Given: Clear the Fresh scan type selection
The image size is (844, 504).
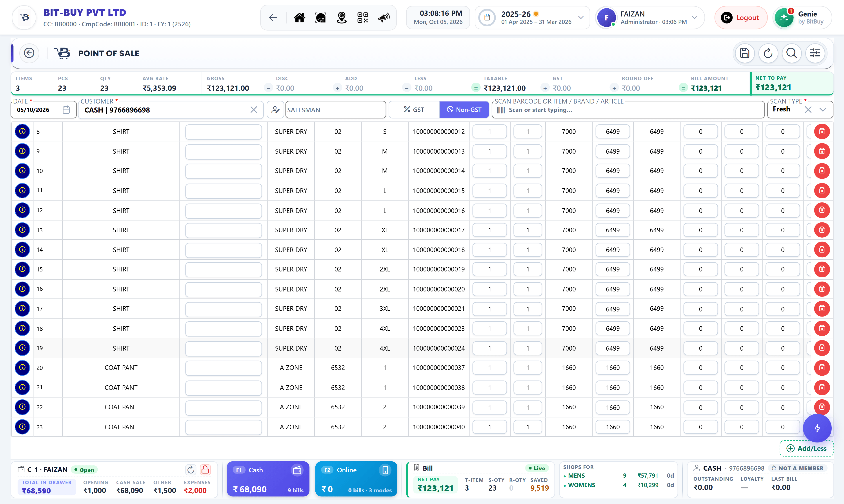Looking at the screenshot, I should pyautogui.click(x=808, y=110).
